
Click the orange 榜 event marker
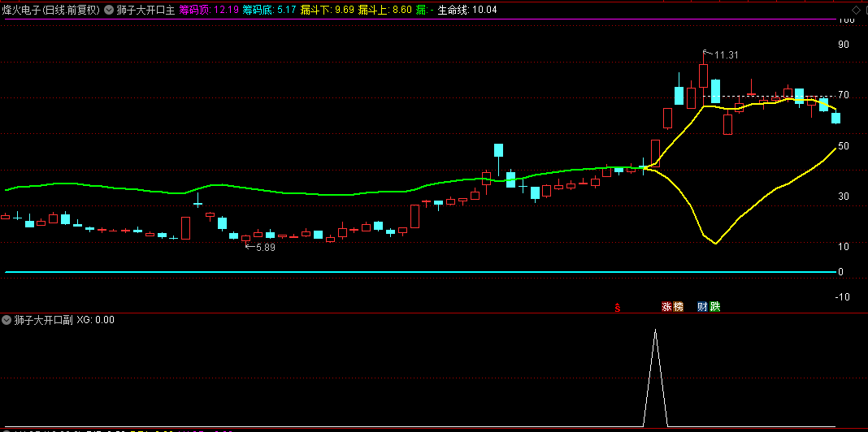[678, 307]
